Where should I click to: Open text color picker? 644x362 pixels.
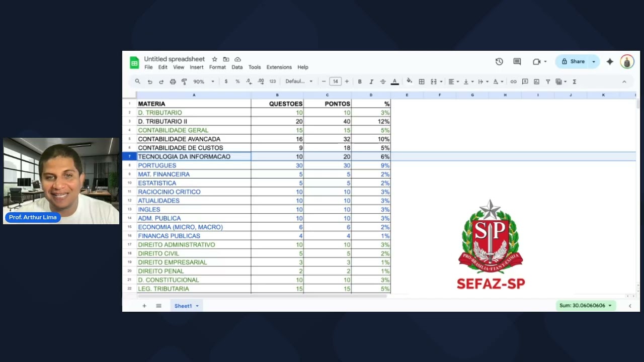[394, 81]
